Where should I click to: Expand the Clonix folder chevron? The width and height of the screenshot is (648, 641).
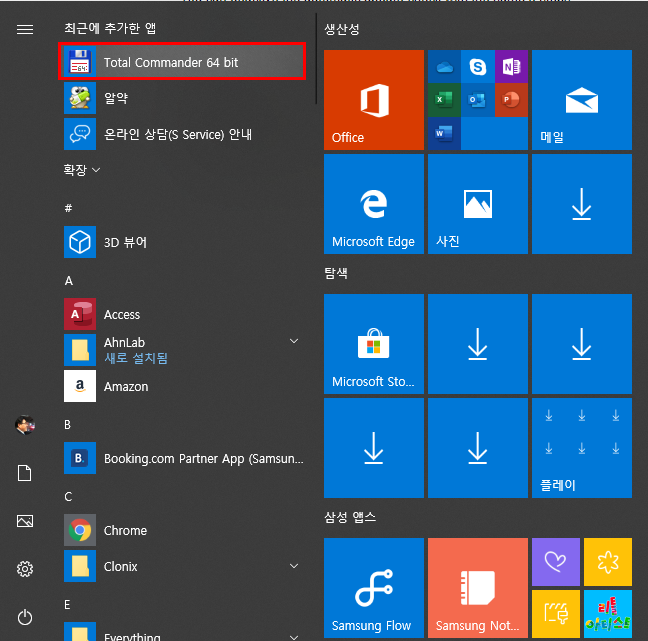[x=294, y=566]
